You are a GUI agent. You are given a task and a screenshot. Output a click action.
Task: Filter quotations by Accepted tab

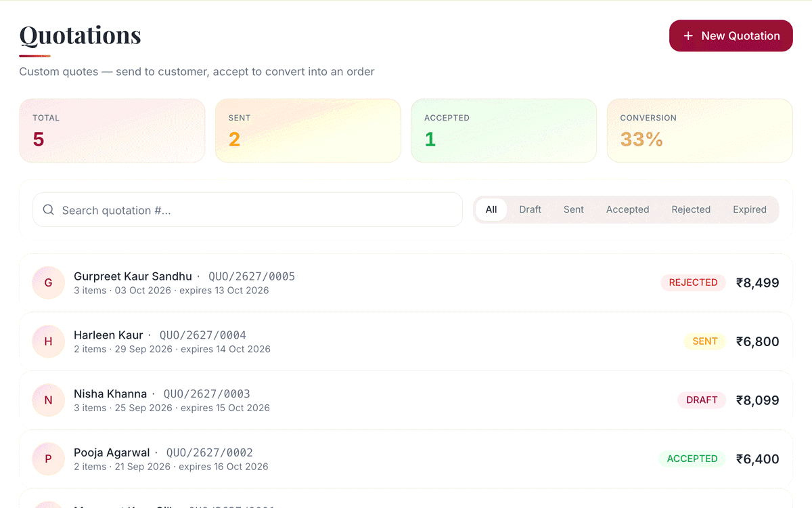(627, 210)
